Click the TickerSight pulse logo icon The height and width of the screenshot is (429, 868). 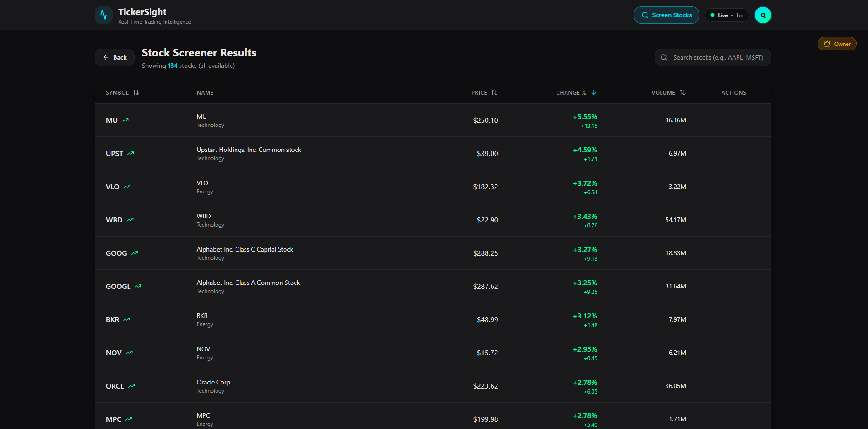104,15
